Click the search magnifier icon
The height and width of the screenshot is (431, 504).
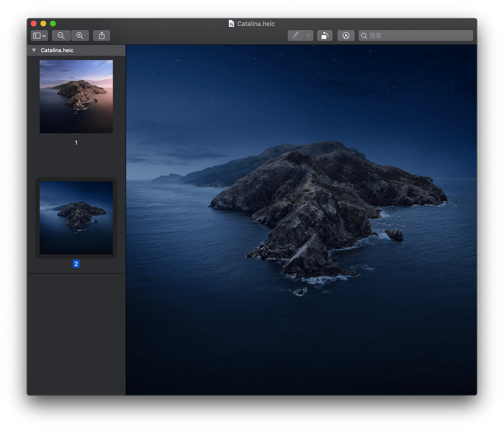coord(364,36)
